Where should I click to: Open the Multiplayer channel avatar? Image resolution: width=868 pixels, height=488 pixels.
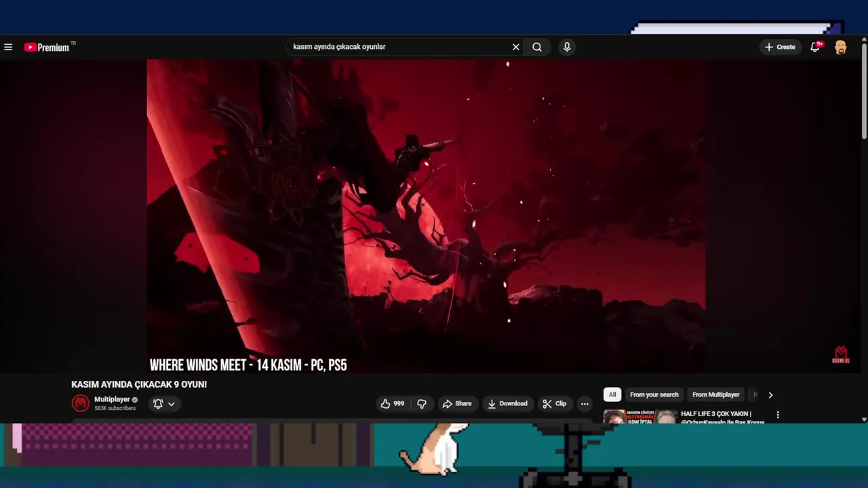pyautogui.click(x=81, y=403)
